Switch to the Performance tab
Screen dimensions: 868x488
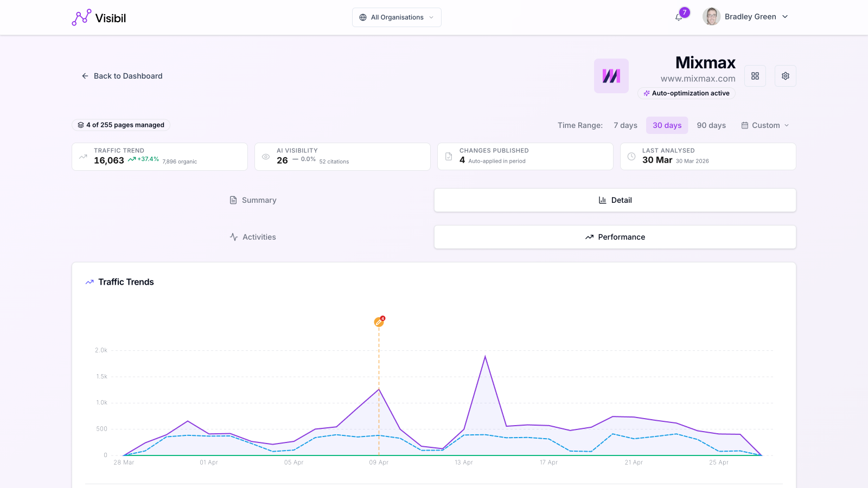pos(615,237)
